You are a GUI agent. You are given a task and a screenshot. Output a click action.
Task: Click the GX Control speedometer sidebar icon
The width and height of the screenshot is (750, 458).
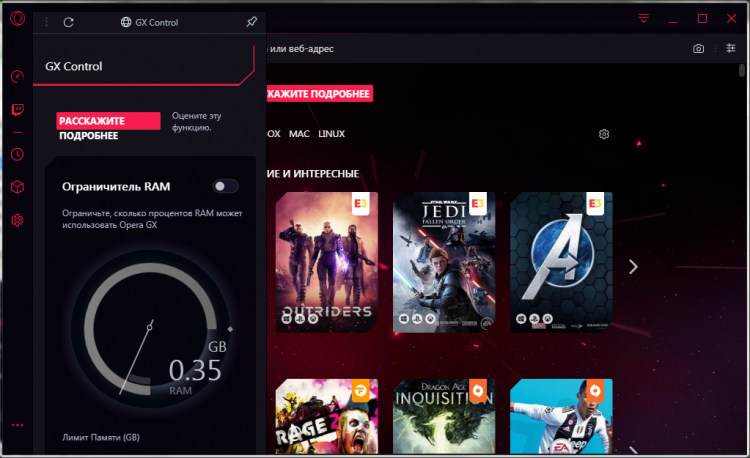coord(17,77)
